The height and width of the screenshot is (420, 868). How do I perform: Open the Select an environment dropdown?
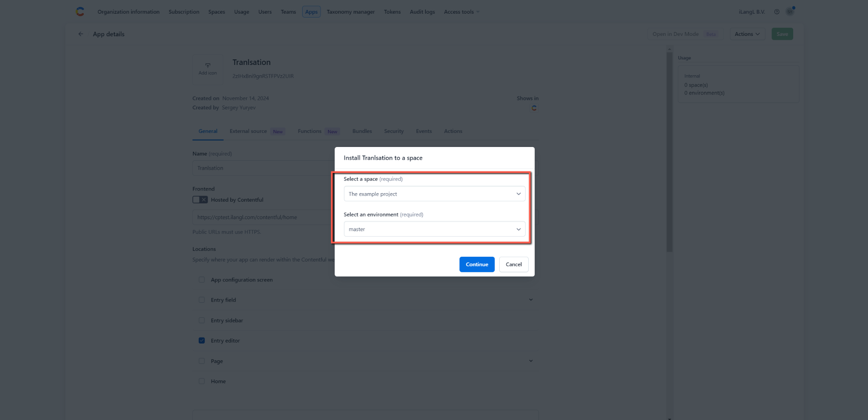point(434,229)
